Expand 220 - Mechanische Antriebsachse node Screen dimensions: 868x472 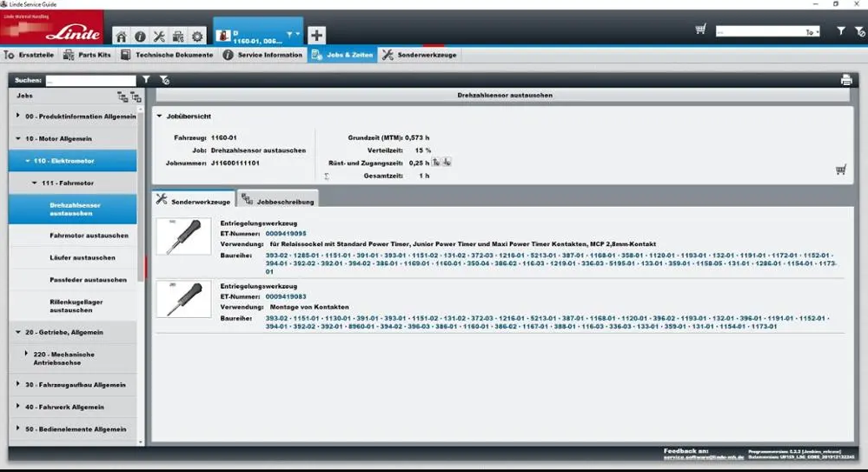coord(26,355)
